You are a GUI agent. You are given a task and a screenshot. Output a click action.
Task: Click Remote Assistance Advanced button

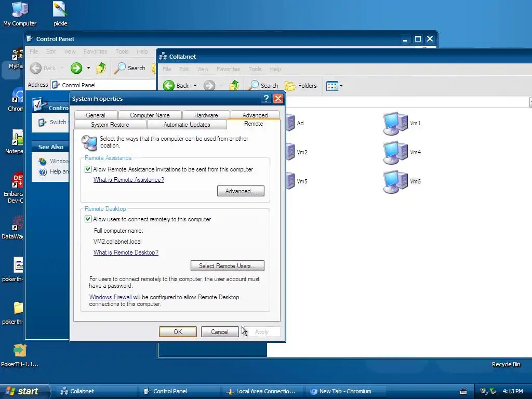241,191
